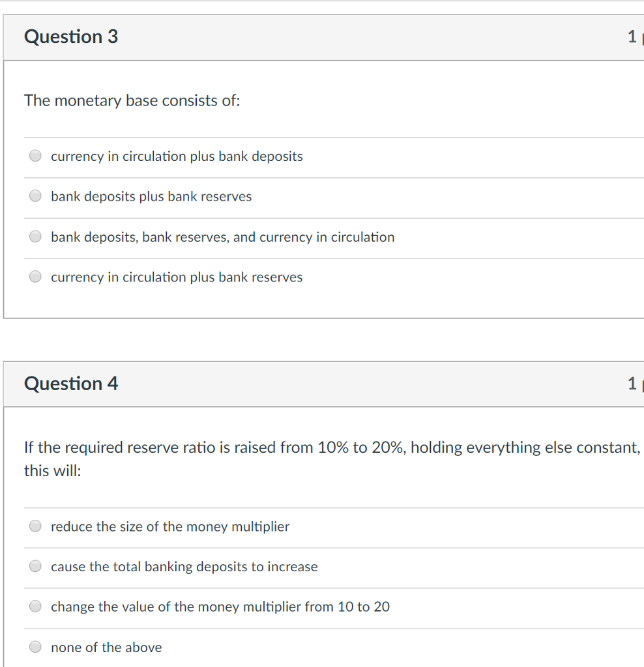This screenshot has height=667, width=644.
Task: Select "change the value of the money multiplier from 10 to 20"
Action: point(35,606)
